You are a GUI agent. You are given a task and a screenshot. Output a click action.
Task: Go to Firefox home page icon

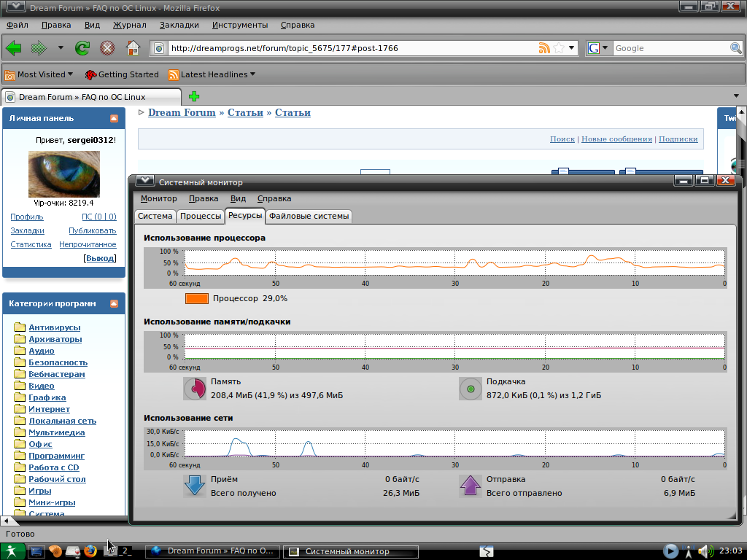133,47
